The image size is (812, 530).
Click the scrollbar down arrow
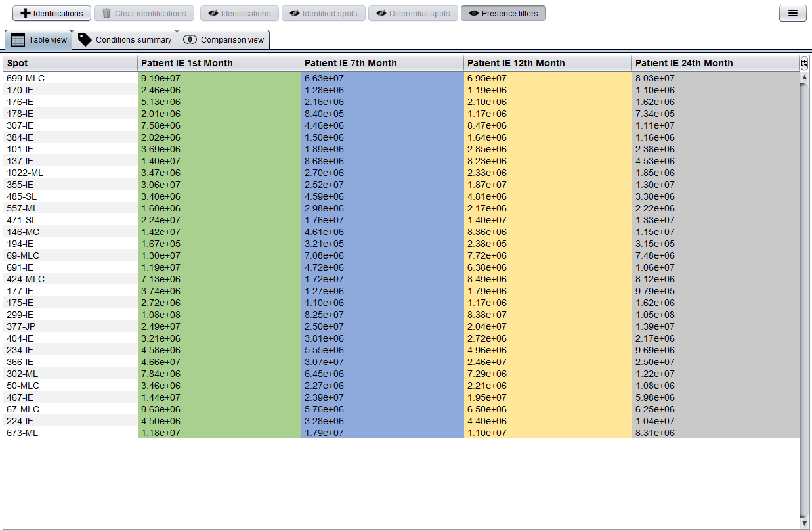coord(804,523)
